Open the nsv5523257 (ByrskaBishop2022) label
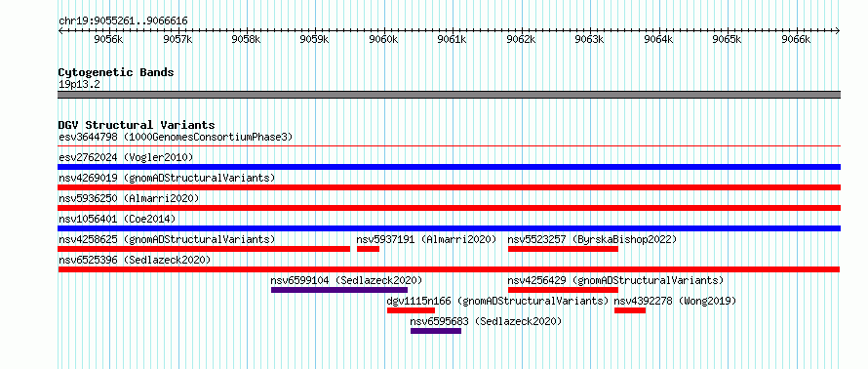868x369 pixels. pos(592,239)
